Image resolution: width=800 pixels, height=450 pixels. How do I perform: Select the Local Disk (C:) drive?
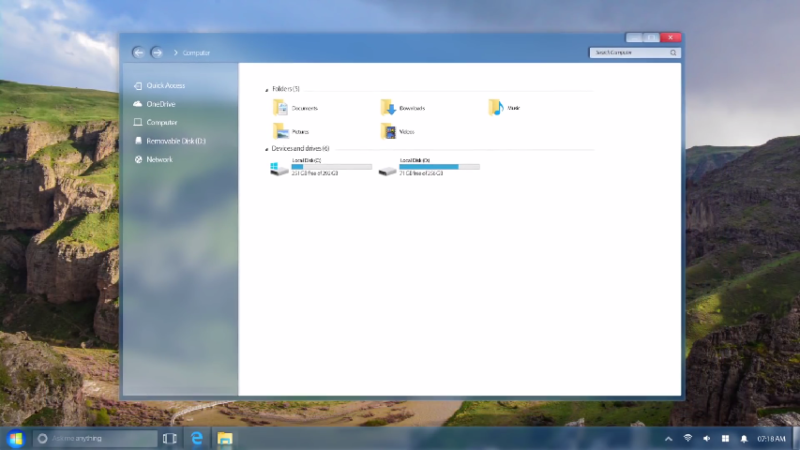[x=320, y=166]
